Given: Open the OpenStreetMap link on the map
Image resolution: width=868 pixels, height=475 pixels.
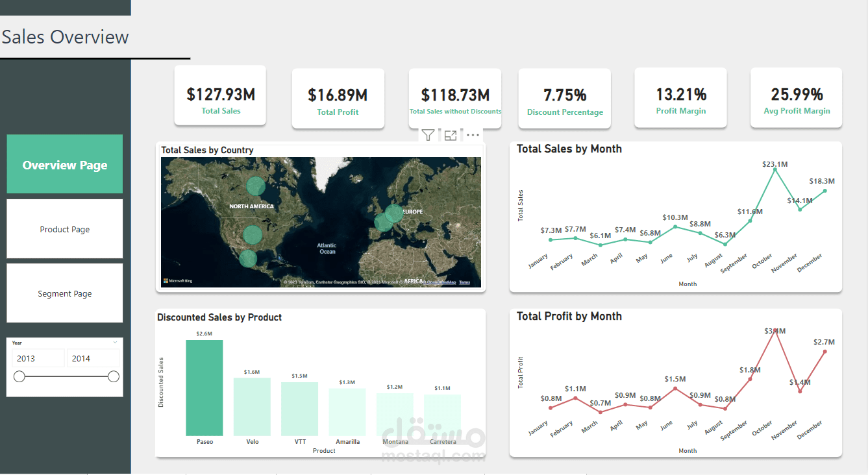Looking at the screenshot, I should [x=441, y=282].
